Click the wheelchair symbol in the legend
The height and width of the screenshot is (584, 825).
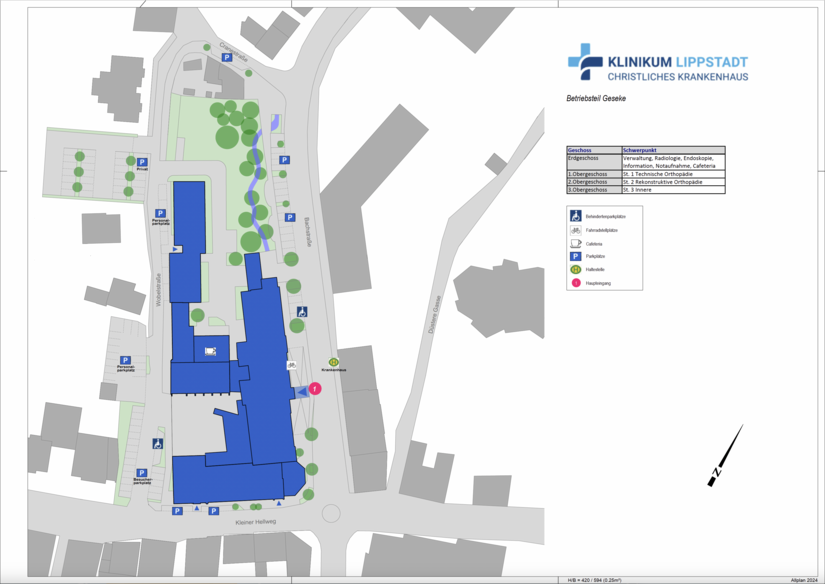(x=576, y=216)
